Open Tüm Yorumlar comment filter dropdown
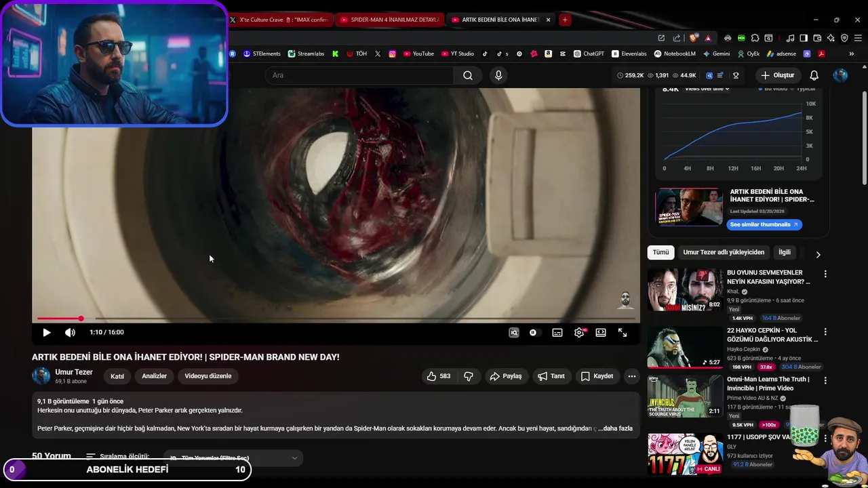 [233, 458]
